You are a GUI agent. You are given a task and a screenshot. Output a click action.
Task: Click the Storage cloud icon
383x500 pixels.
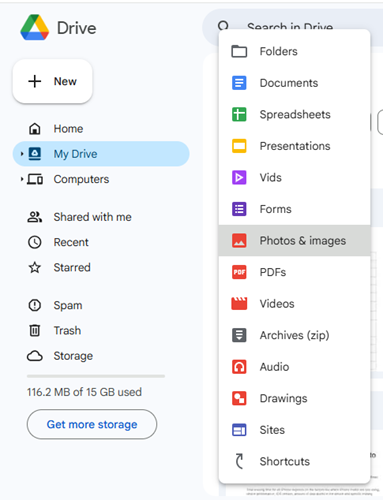pos(35,356)
